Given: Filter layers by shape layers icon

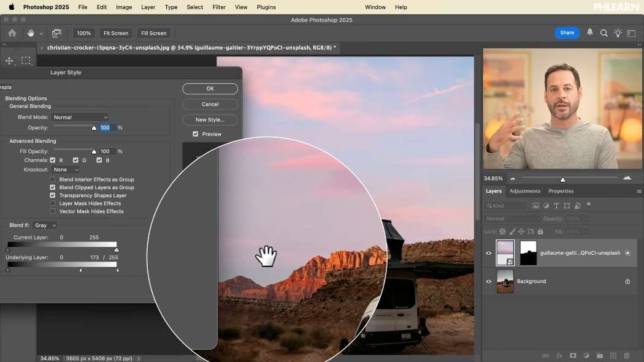Looking at the screenshot, I should [567, 206].
